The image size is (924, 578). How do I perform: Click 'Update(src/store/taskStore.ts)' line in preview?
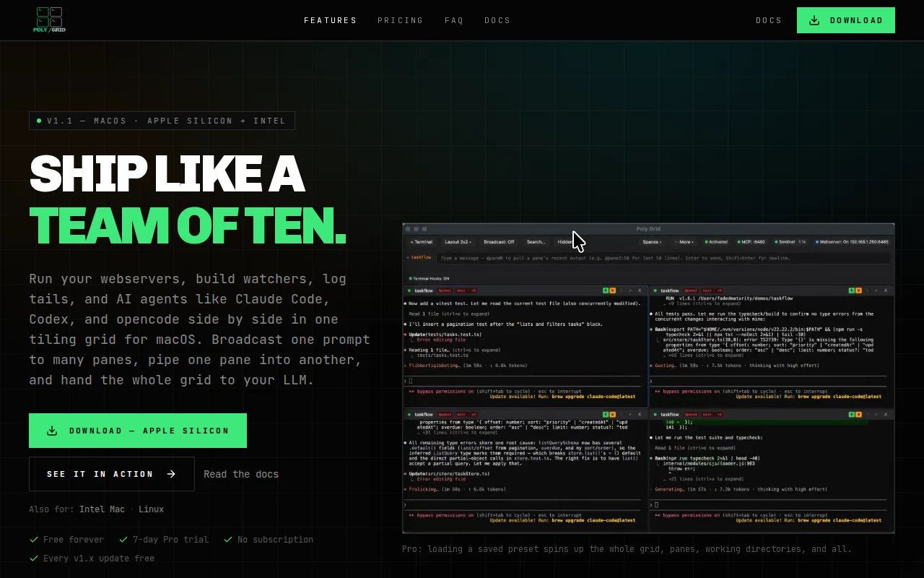coord(449,474)
